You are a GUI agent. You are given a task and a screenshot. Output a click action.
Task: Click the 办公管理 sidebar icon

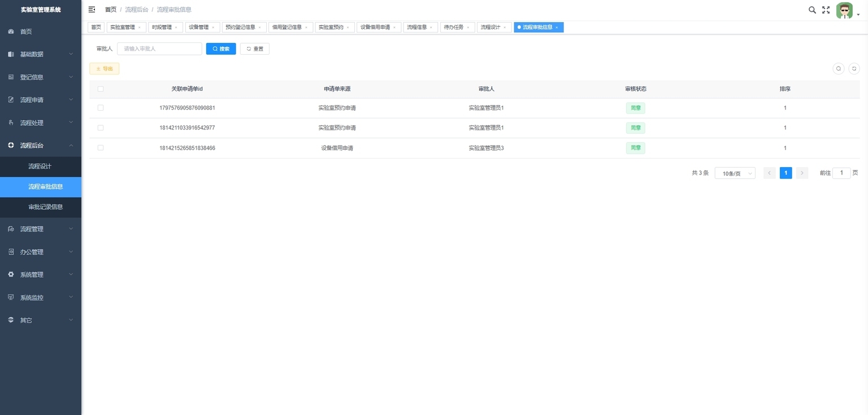coord(11,252)
